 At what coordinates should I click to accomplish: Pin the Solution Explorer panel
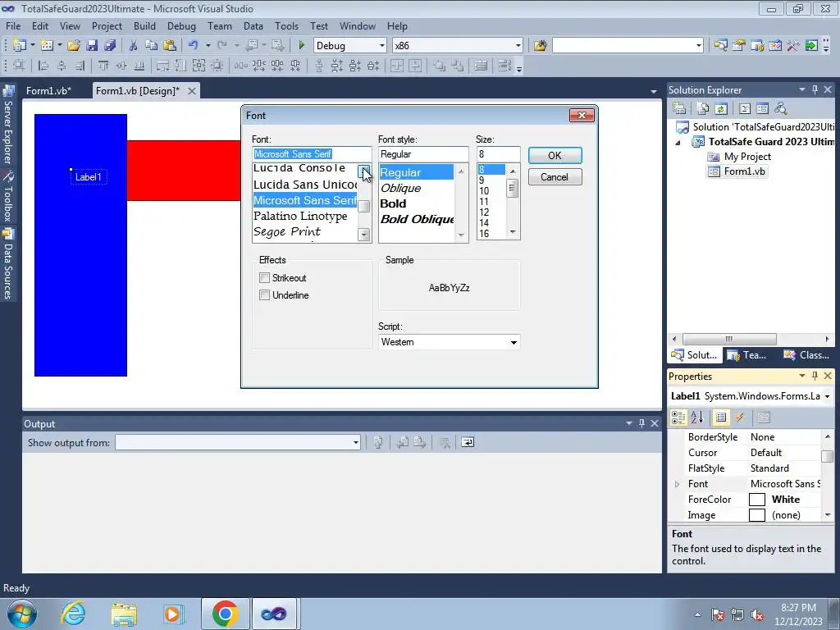click(x=815, y=89)
